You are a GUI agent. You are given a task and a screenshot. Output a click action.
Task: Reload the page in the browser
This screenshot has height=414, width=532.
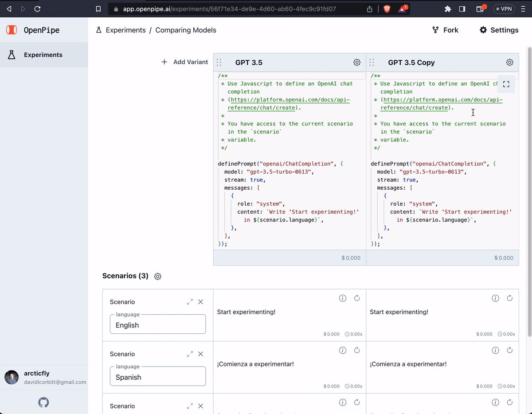37,9
